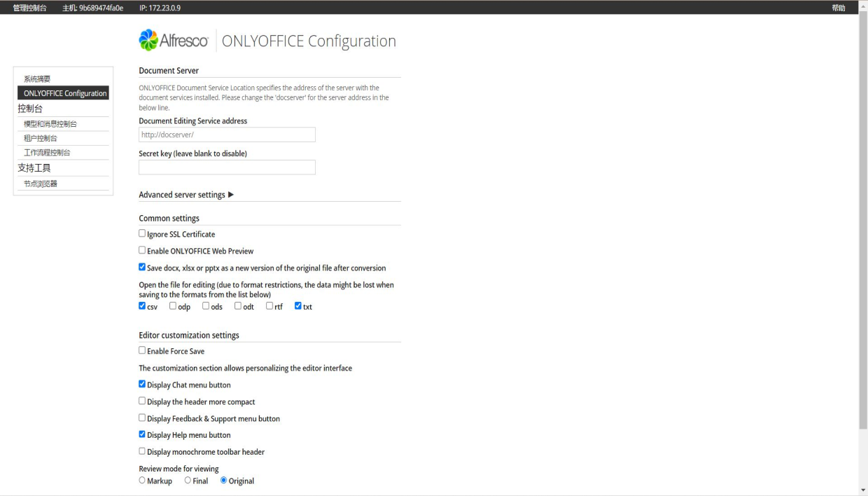Uncheck the csv format checkbox
The width and height of the screenshot is (868, 496).
[141, 305]
